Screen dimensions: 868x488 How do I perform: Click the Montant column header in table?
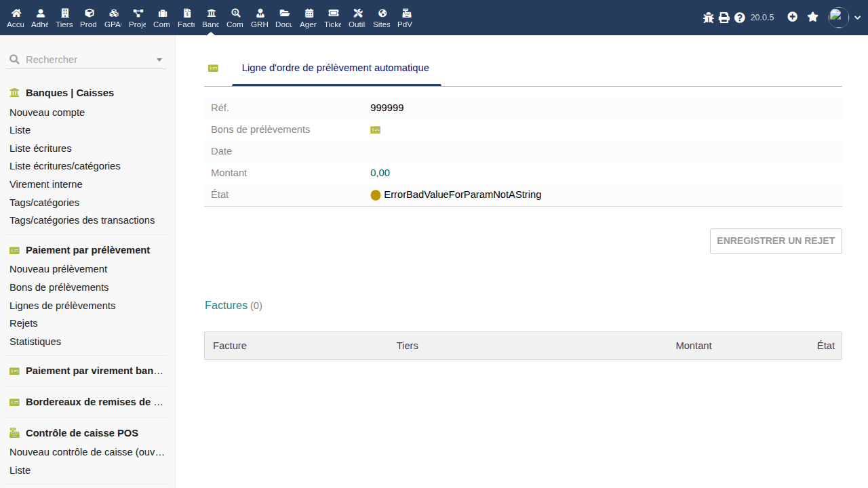point(694,346)
